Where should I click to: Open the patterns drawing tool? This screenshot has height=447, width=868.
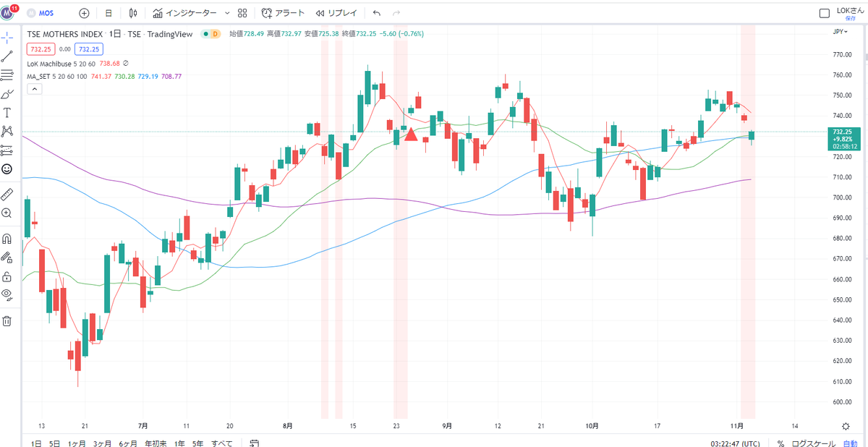click(x=7, y=131)
